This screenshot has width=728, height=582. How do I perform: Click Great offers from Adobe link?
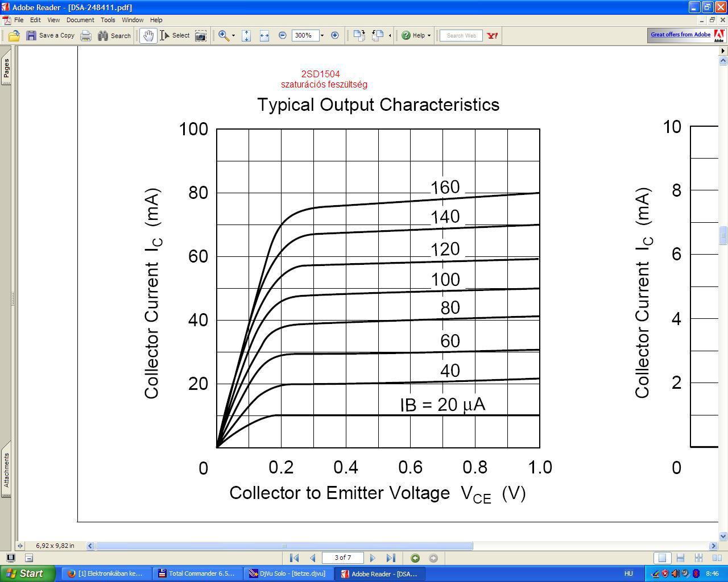(x=681, y=35)
